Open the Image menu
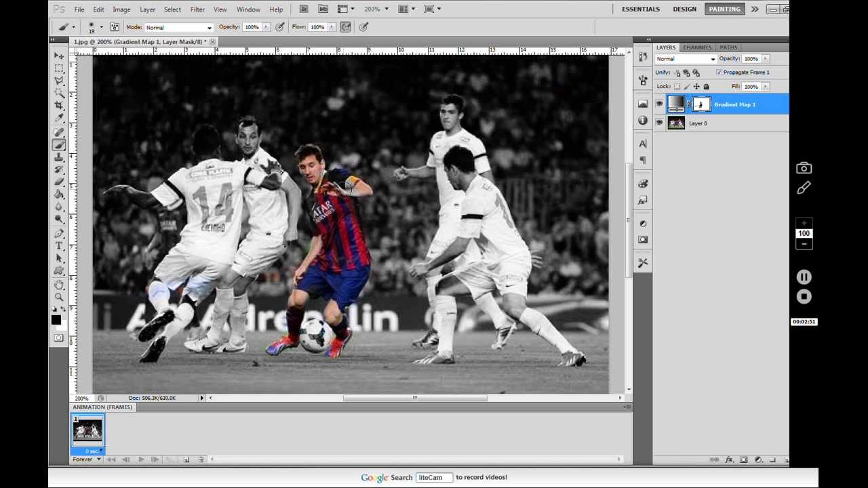The width and height of the screenshot is (868, 488). (121, 9)
